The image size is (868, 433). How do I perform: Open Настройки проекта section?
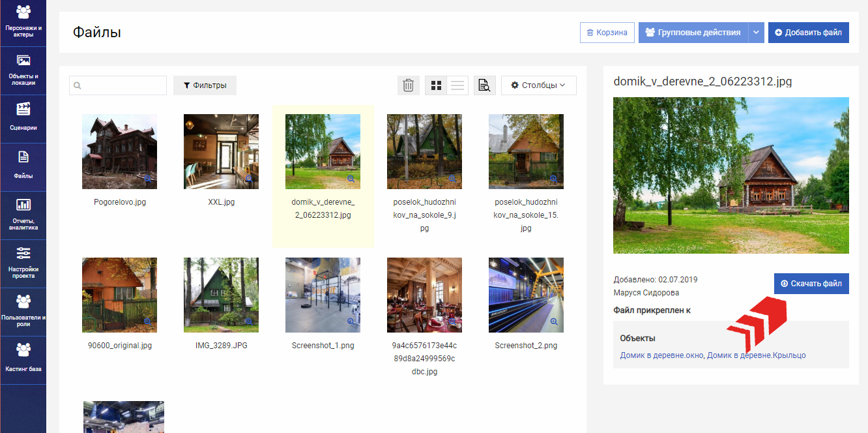[23, 263]
